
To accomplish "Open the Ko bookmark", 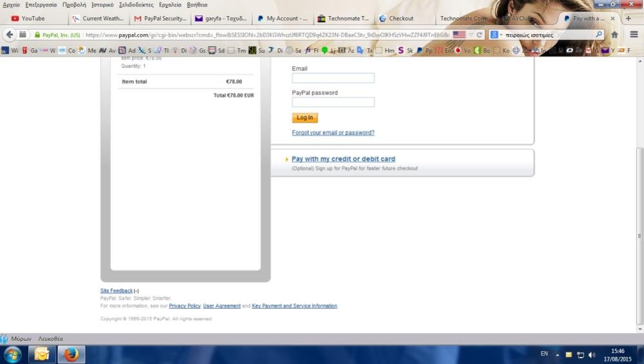I will click(502, 50).
